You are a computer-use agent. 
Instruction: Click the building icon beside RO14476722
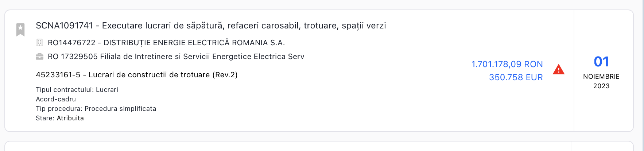(x=39, y=43)
